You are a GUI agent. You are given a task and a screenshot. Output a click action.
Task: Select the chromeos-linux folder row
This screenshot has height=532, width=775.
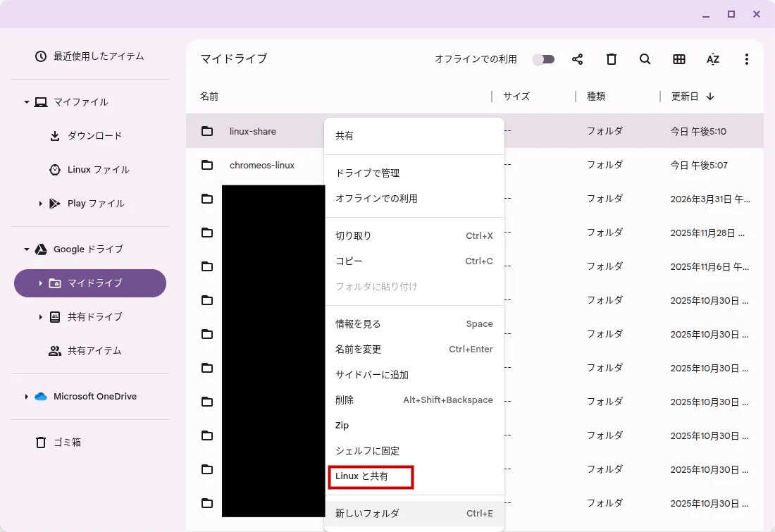pos(474,165)
